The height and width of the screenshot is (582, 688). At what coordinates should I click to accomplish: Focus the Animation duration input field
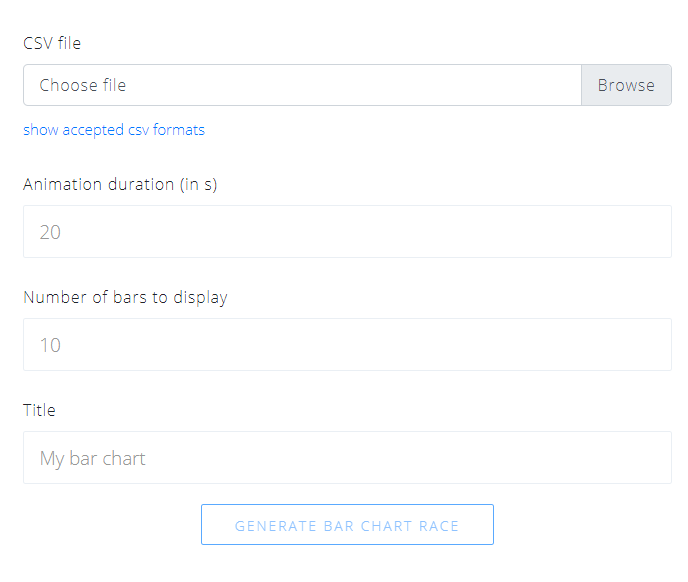347,232
